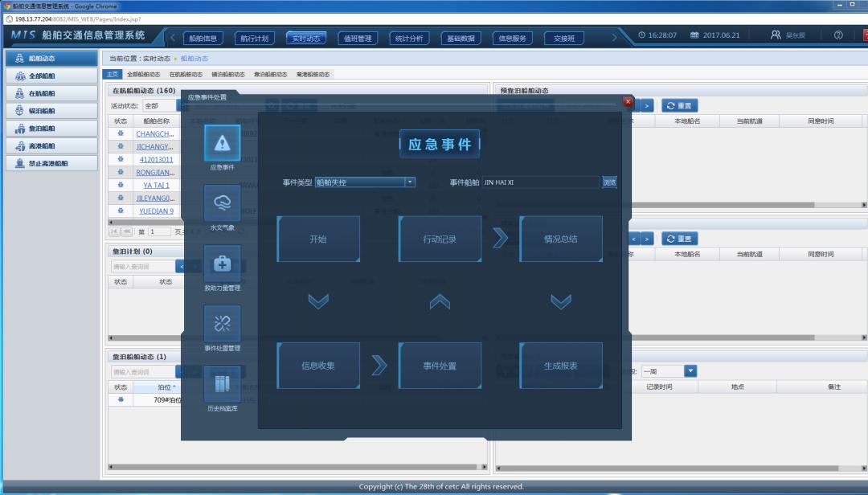Open the 水文气象 cloud icon
Viewport: 868px width, 495px height.
tap(222, 203)
